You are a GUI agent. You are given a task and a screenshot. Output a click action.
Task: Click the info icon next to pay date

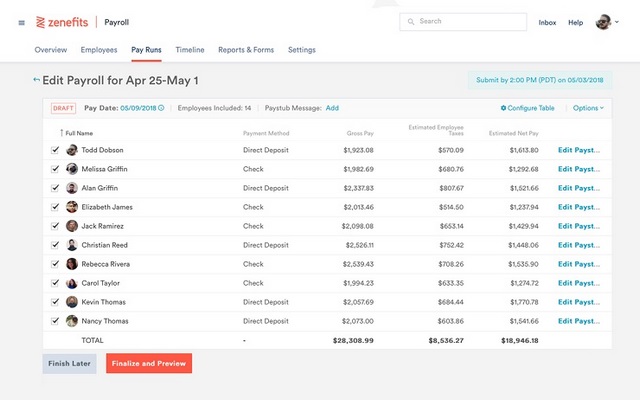click(x=161, y=108)
